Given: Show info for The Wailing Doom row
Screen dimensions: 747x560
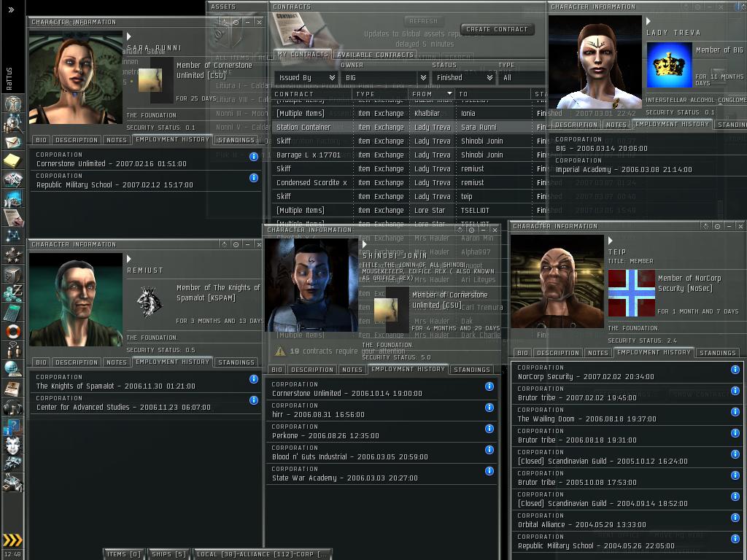Looking at the screenshot, I should [x=735, y=412].
